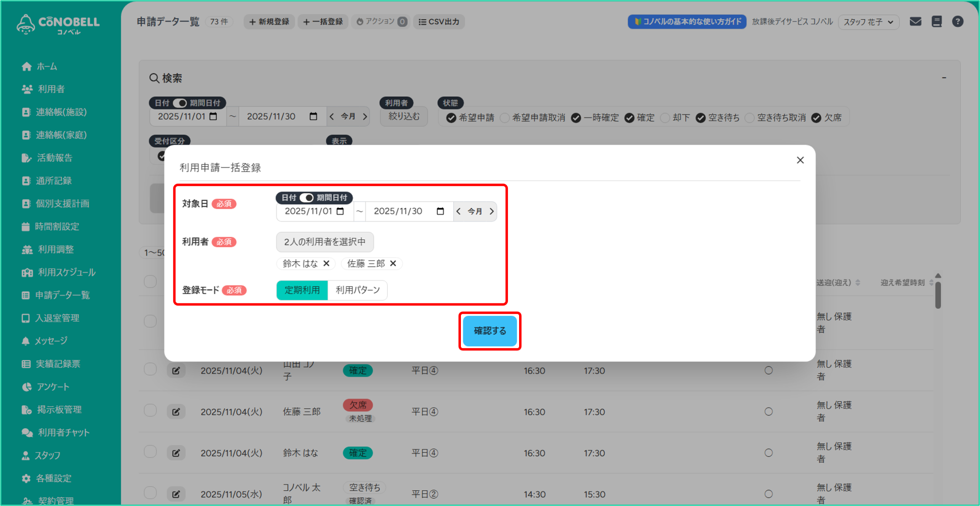Toggle 日付/期間日付 switch in the dialog
Viewport: 980px width, 506px height.
tap(307, 198)
